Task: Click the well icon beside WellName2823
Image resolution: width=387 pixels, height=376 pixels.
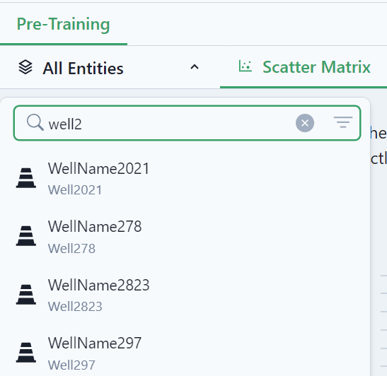Action: pyautogui.click(x=26, y=294)
